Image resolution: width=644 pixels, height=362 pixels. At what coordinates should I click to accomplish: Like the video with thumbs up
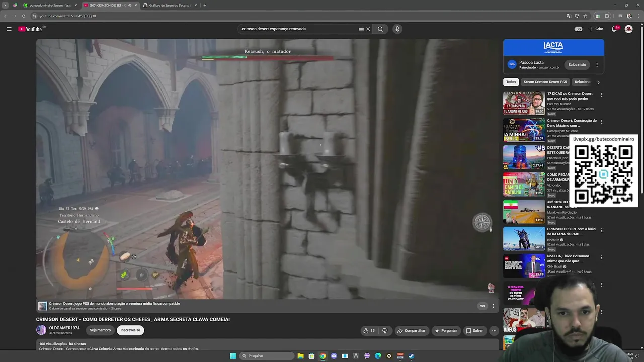coord(369,331)
